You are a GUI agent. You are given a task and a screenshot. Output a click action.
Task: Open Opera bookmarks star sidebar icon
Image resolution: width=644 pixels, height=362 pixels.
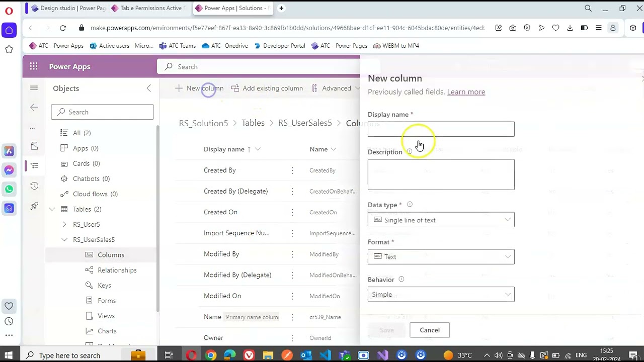coord(9,49)
